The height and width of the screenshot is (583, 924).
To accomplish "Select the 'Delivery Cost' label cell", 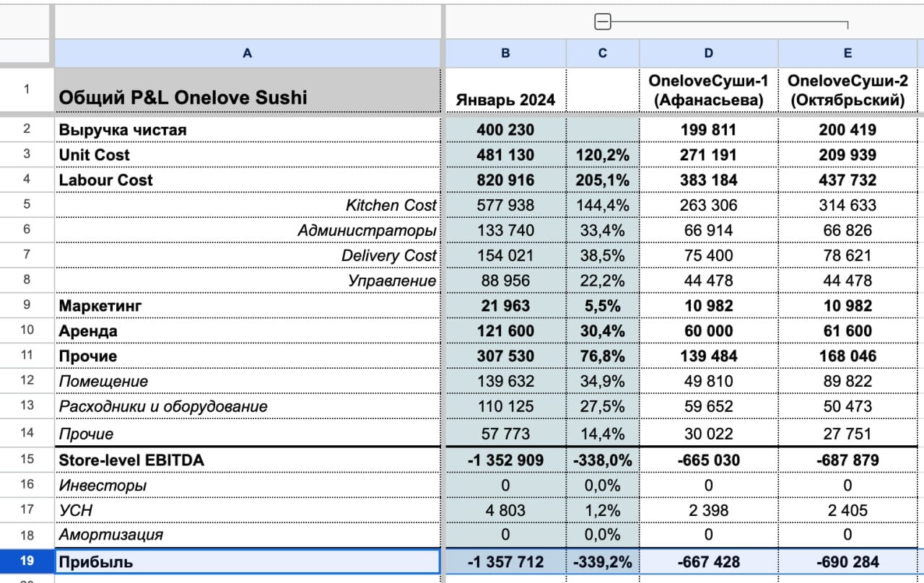I will tap(248, 255).
